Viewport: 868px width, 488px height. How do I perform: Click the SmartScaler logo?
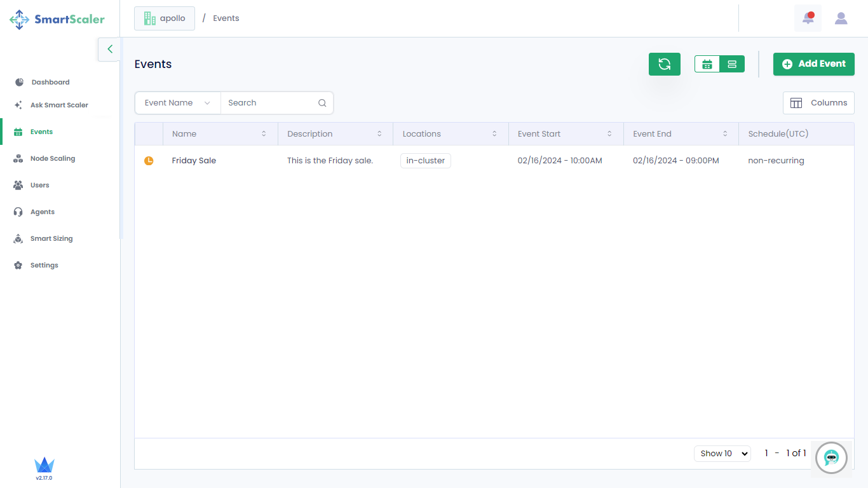(x=57, y=19)
